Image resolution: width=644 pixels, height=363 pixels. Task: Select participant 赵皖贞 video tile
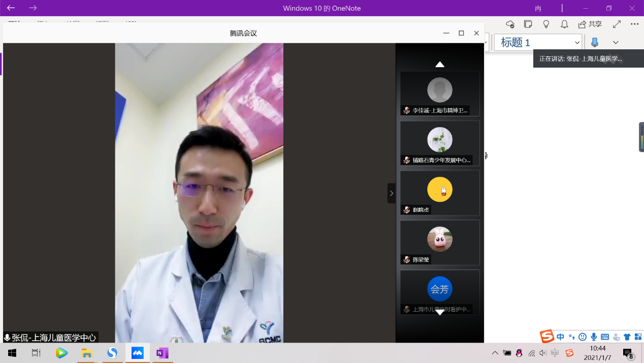tap(440, 193)
